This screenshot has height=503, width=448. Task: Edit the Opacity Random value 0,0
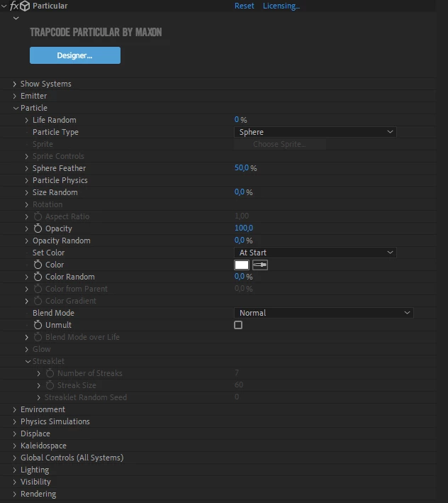[240, 240]
